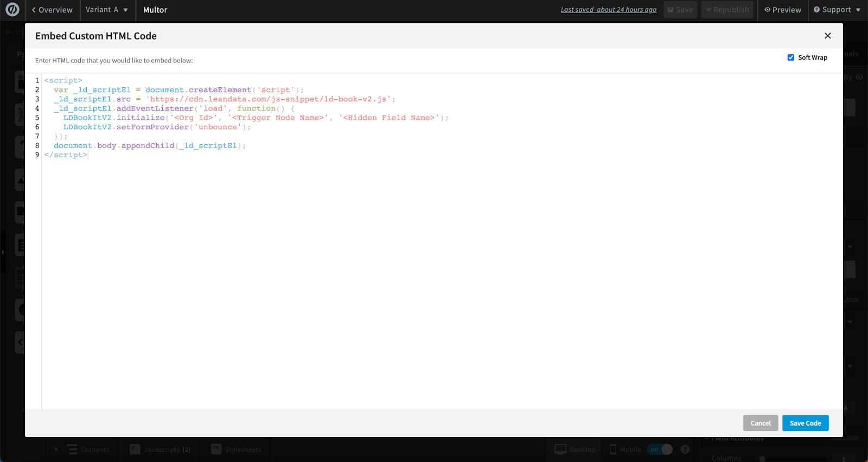868x462 pixels.
Task: Expand the Support menu
Action: click(x=837, y=10)
